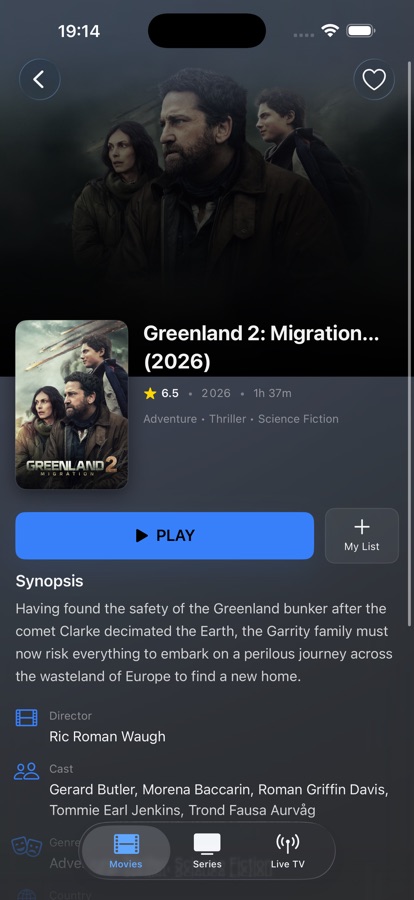The height and width of the screenshot is (900, 414).
Task: Toggle the heart favorite icon
Action: (374, 80)
